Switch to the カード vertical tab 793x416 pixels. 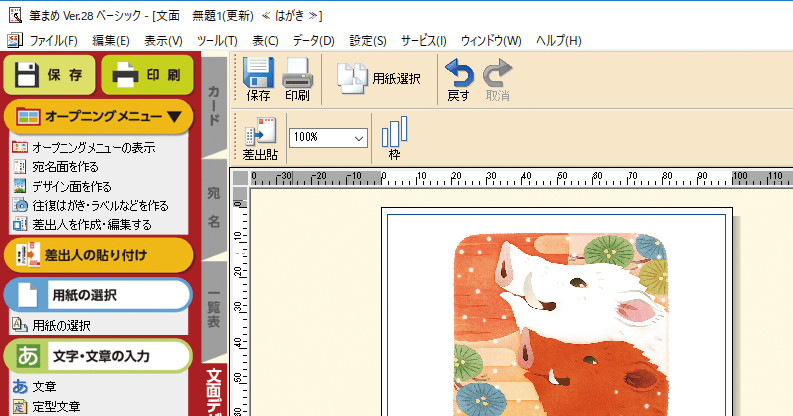tap(214, 106)
